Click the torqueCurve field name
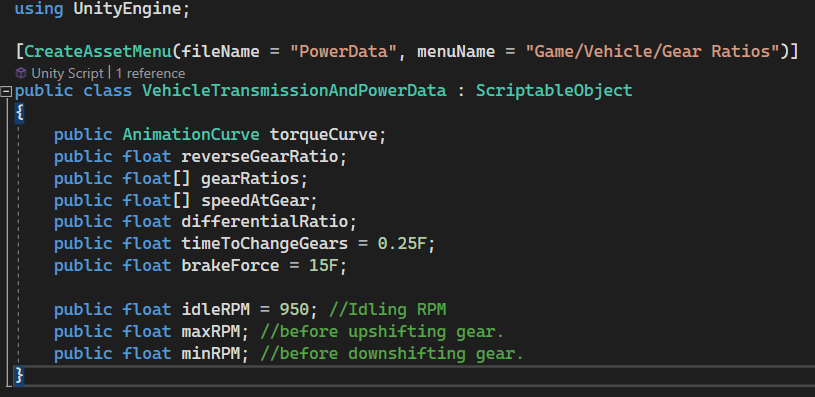815x397 pixels. click(323, 135)
